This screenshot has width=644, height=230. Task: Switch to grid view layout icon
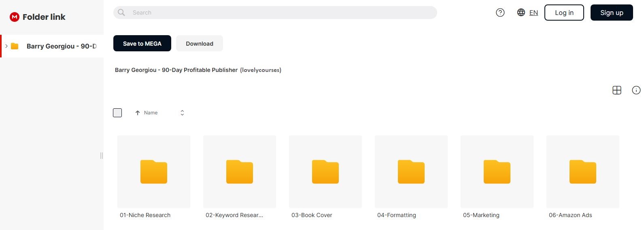coord(617,90)
